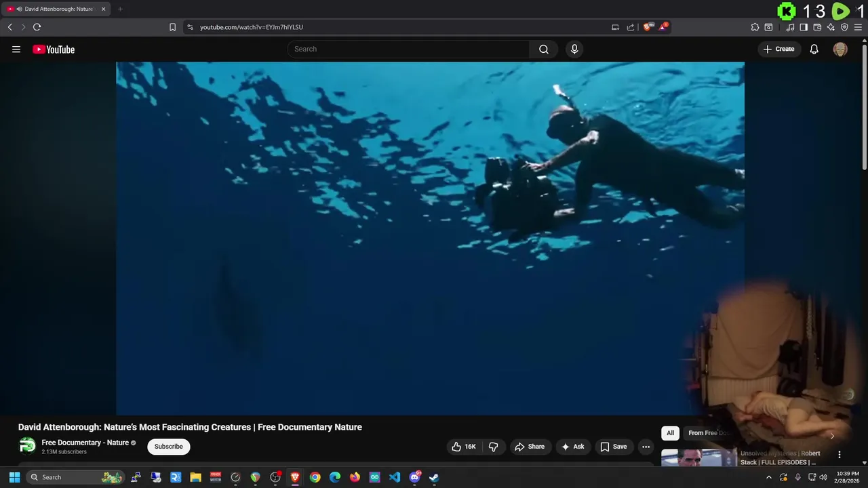Open File Explorer from taskbar
The width and height of the screenshot is (868, 488).
(x=195, y=477)
